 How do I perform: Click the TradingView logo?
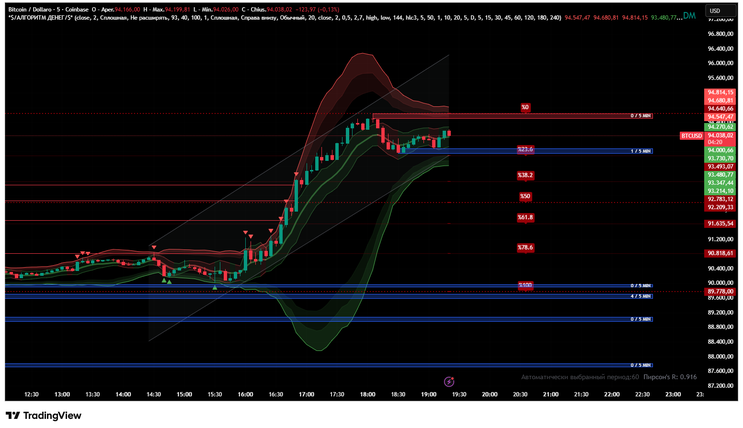(44, 416)
